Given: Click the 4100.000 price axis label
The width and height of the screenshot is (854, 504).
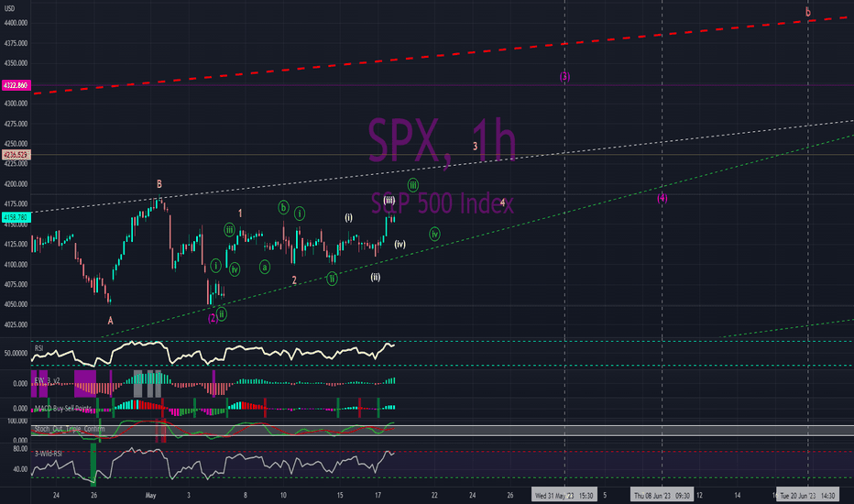Looking at the screenshot, I should tap(16, 265).
